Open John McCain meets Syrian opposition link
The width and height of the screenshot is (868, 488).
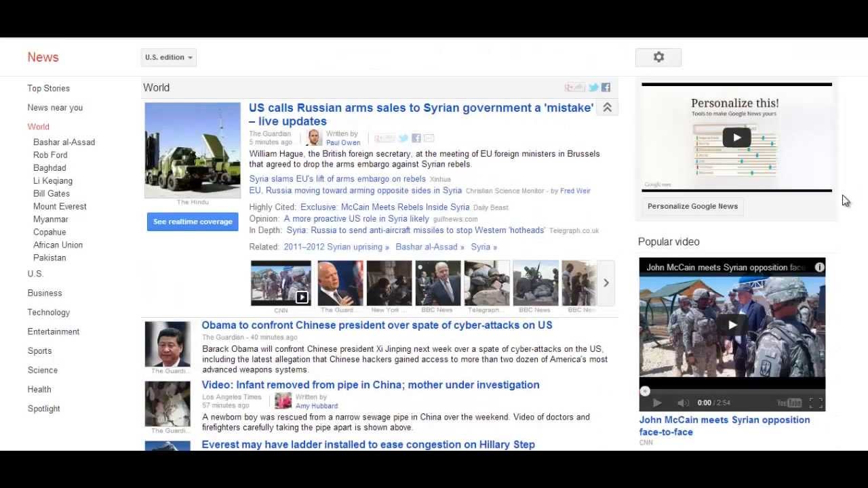[724, 426]
